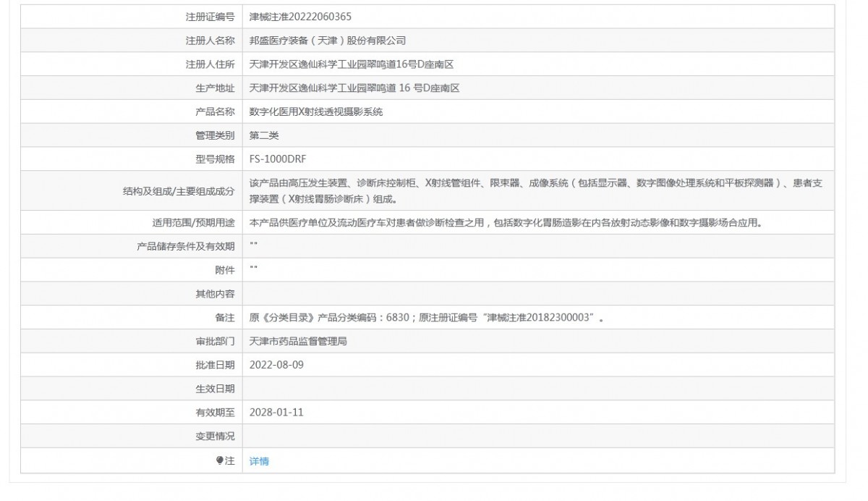Screen dimensions: 868x501
Task: Click the 有效期至 row label
Action: [216, 412]
